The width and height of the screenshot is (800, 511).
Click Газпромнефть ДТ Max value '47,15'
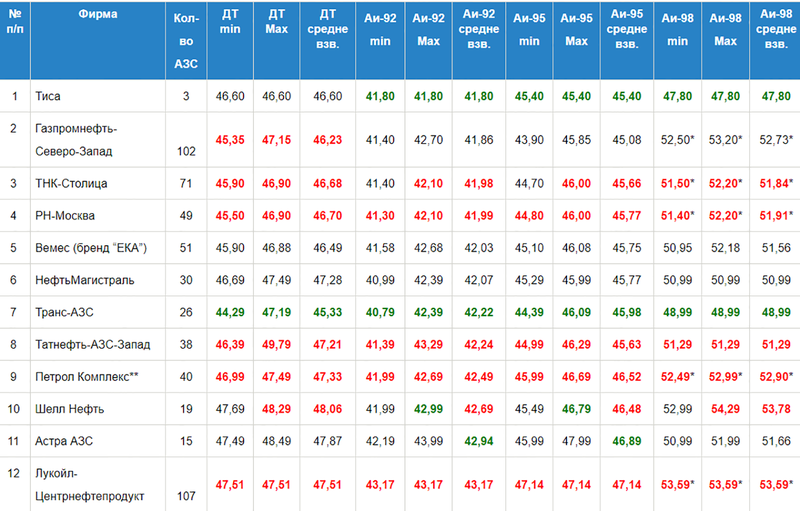pyautogui.click(x=277, y=140)
